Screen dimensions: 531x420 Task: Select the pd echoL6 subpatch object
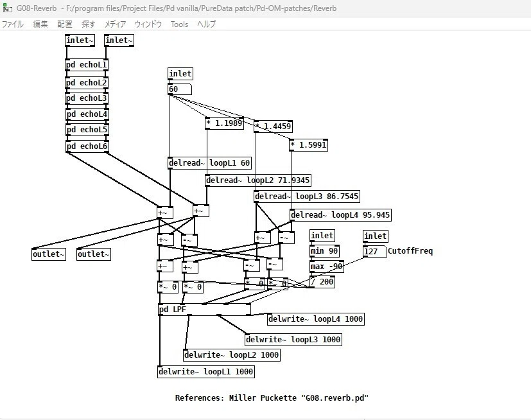(x=87, y=146)
